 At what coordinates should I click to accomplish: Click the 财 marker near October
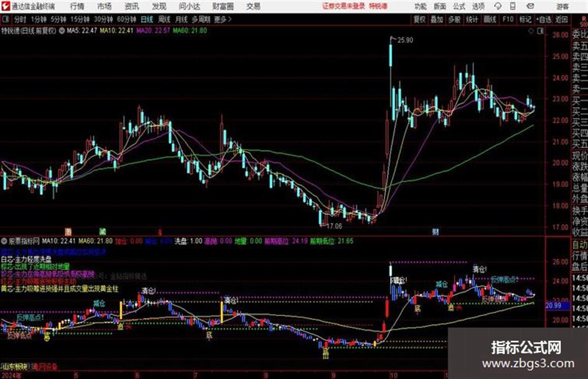click(x=436, y=232)
